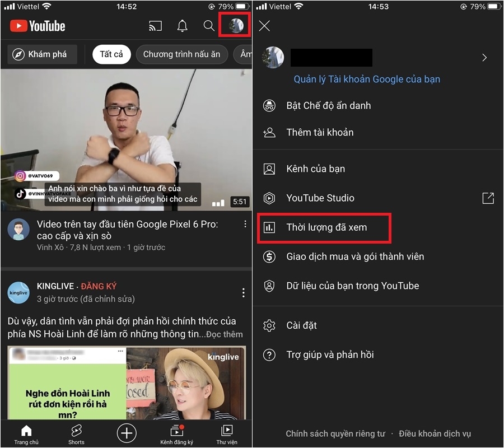Screen dimensions: 504x448
Task: Tap the Vinh Xô channel avatar thumbnail
Action: [x=18, y=229]
